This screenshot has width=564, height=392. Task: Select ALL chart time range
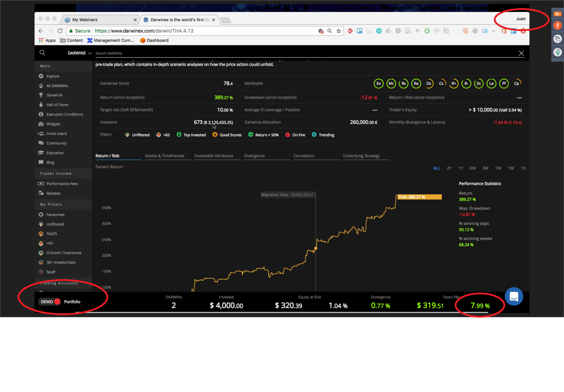[x=437, y=168]
